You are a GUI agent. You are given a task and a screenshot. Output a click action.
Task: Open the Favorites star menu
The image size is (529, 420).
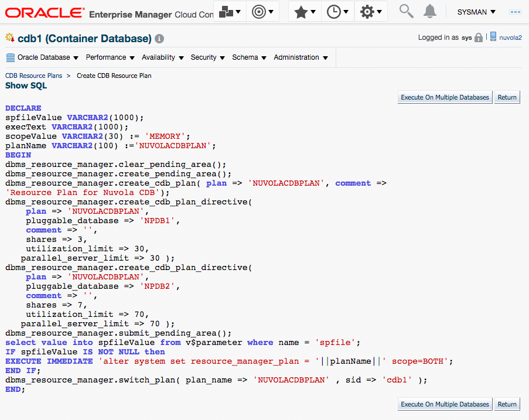click(x=305, y=12)
